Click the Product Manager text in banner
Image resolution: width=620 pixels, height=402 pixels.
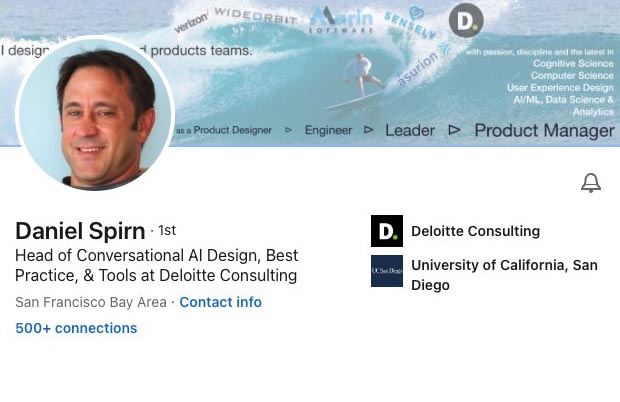point(543,130)
